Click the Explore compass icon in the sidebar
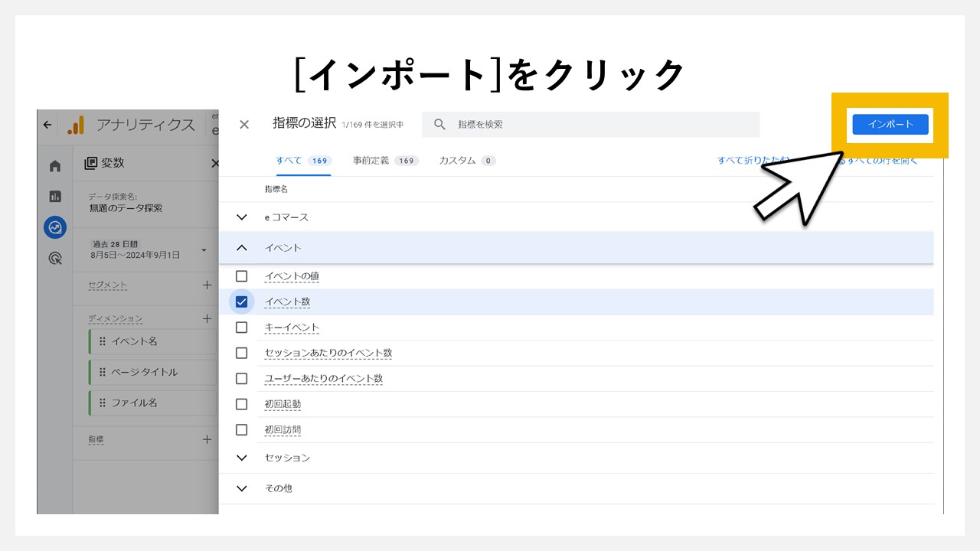980x551 pixels. point(54,227)
